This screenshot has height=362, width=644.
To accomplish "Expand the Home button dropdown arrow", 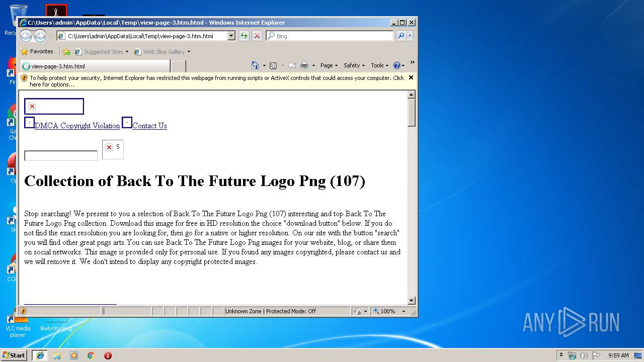I will pos(264,65).
